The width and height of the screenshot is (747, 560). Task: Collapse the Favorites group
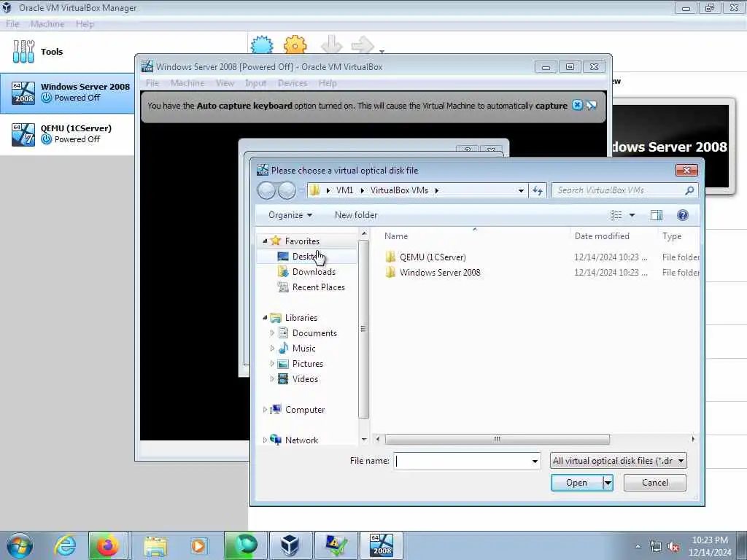265,241
